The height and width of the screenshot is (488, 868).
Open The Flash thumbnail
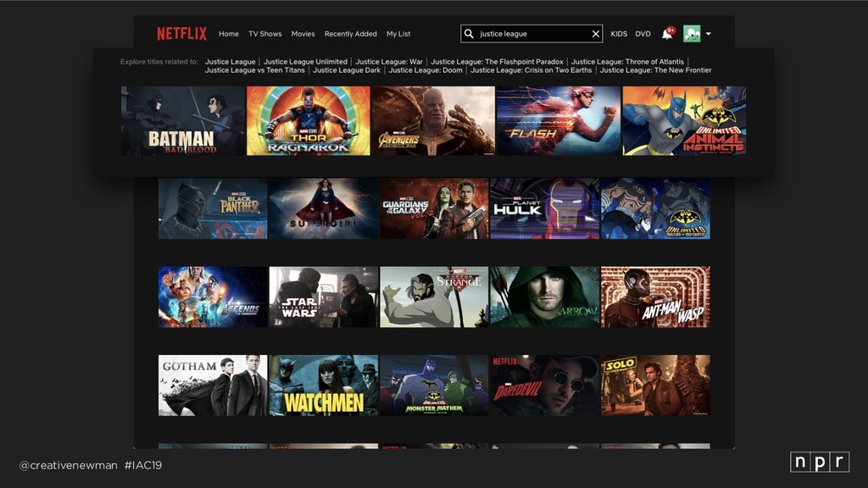[559, 120]
